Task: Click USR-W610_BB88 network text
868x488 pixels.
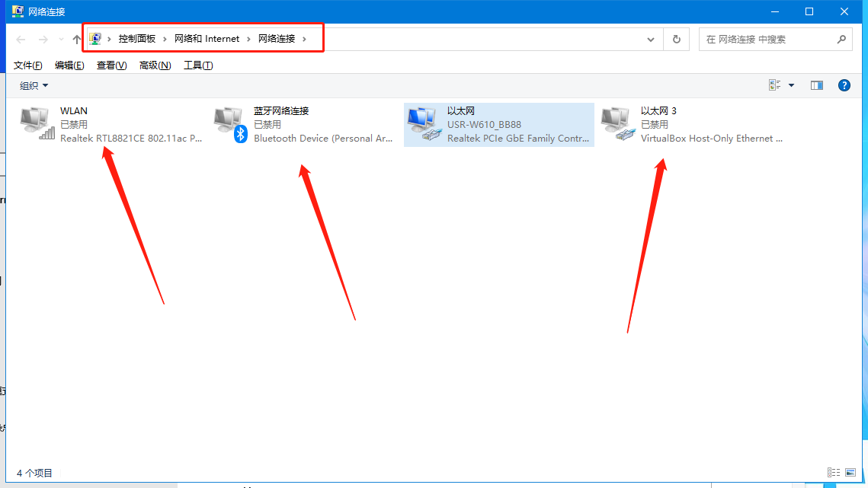Action: click(x=484, y=125)
